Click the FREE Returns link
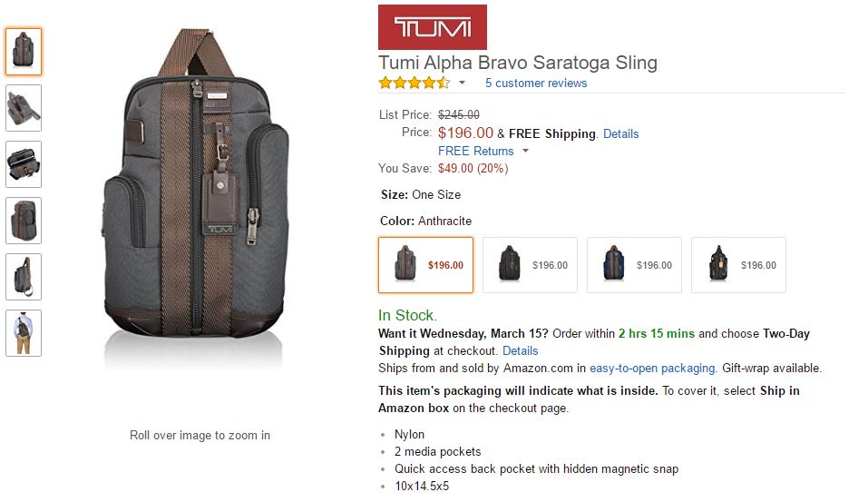 point(475,151)
